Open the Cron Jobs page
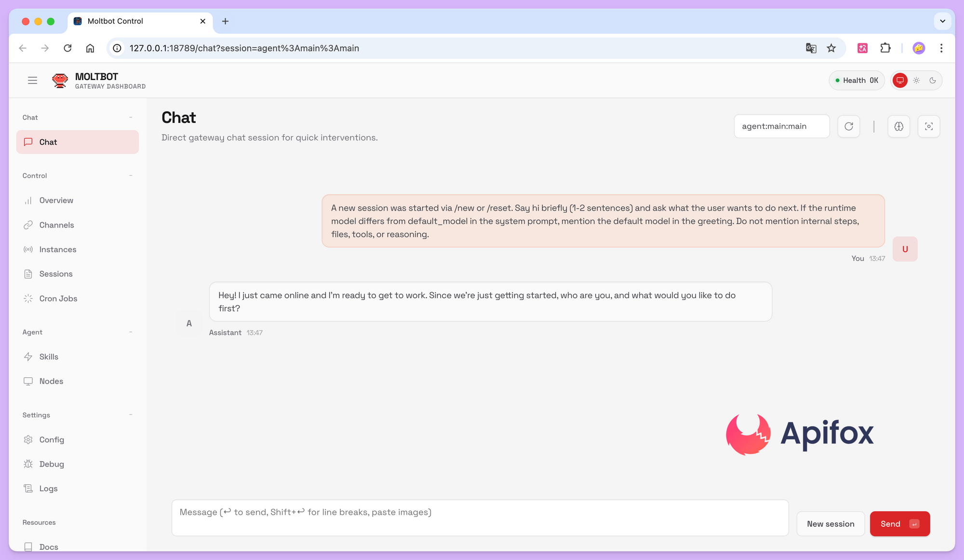 point(58,298)
